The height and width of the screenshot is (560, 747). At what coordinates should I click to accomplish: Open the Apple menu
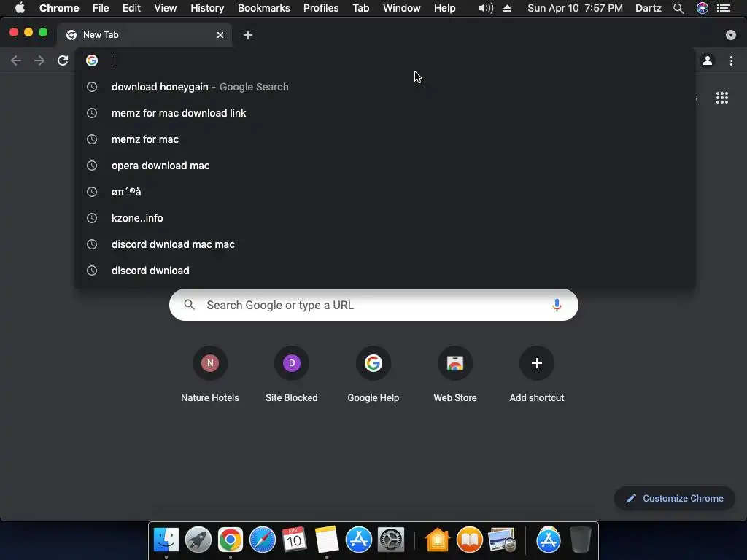pos(20,8)
